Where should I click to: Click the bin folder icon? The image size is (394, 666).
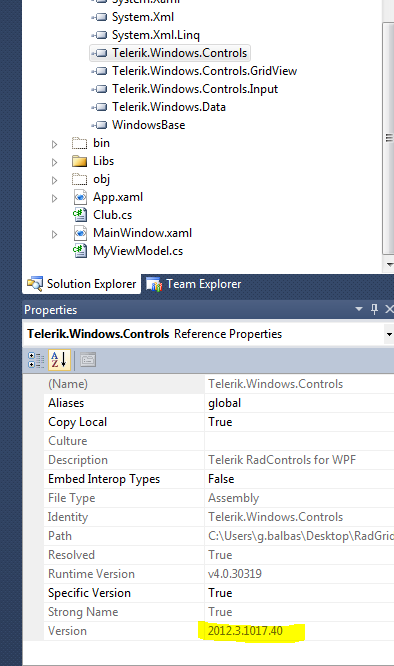click(79, 143)
